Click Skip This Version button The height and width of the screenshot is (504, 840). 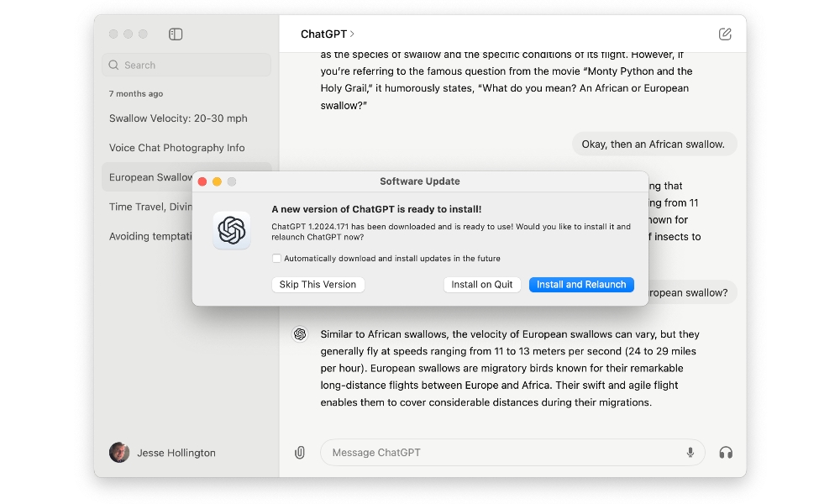318,285
